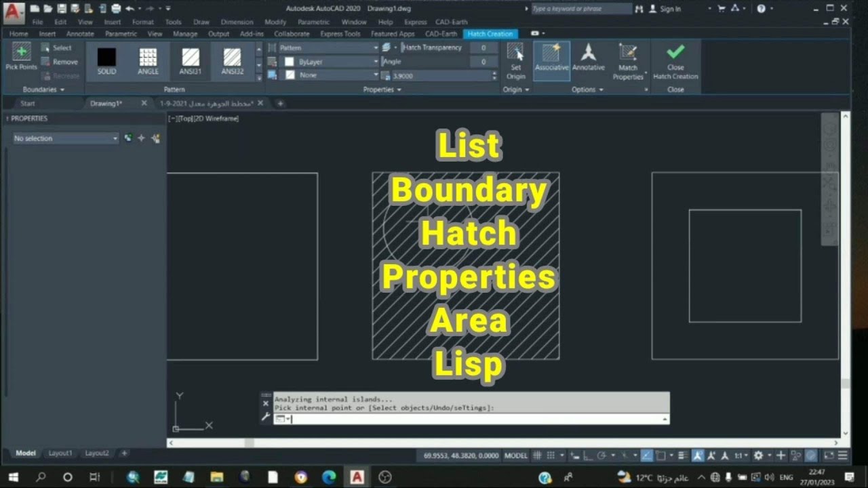Click the MODEL space button in status bar

click(x=516, y=455)
